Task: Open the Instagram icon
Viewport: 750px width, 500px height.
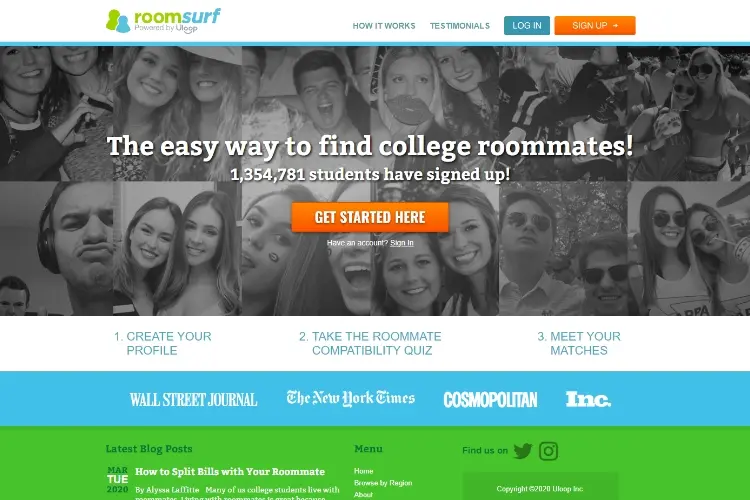Action: 548,451
